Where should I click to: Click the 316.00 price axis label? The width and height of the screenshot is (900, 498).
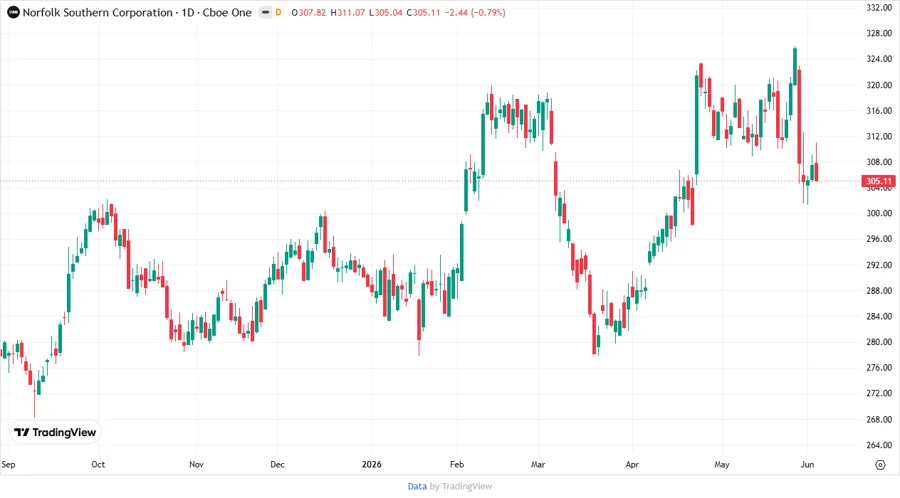click(879, 111)
